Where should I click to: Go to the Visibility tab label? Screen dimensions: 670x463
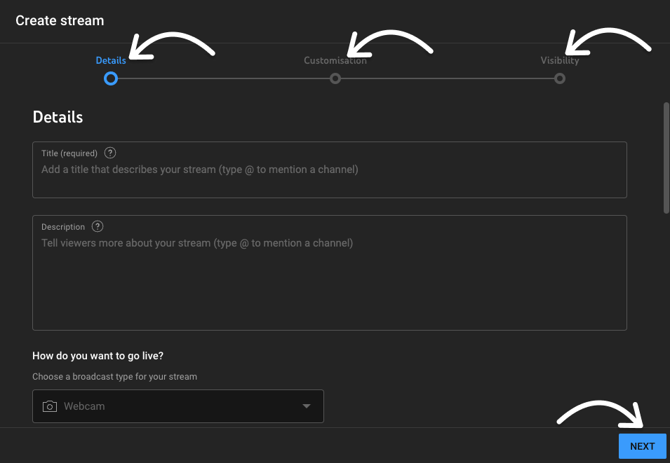coord(559,60)
